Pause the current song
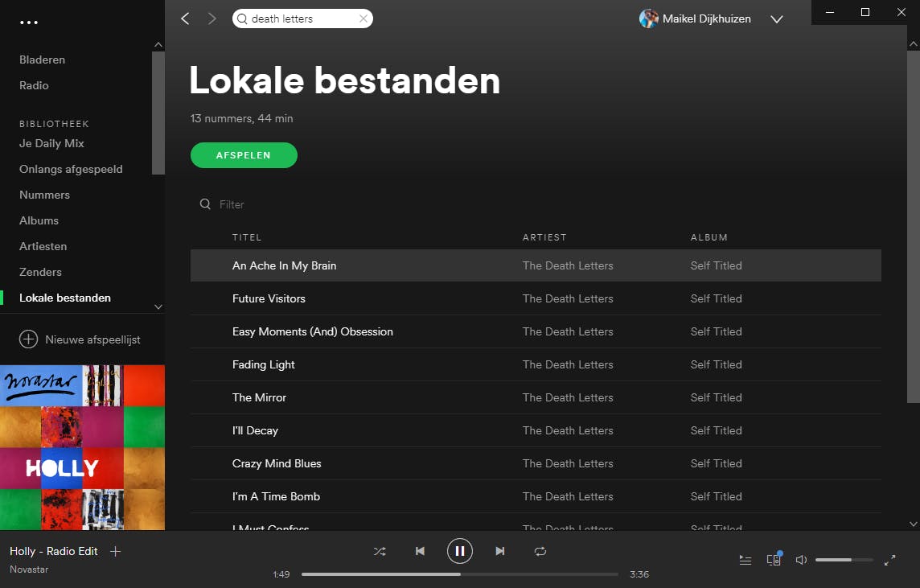This screenshot has width=920, height=588. pos(460,551)
